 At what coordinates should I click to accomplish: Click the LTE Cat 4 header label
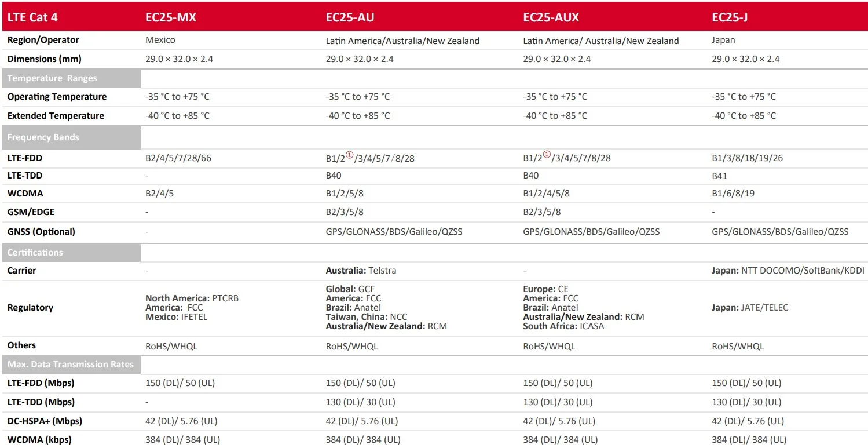(32, 17)
